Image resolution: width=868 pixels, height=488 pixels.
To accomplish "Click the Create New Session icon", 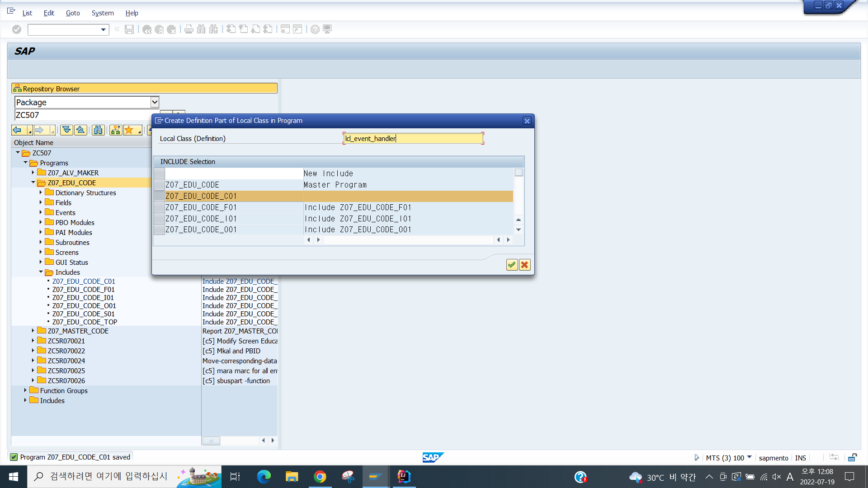I will tap(285, 29).
